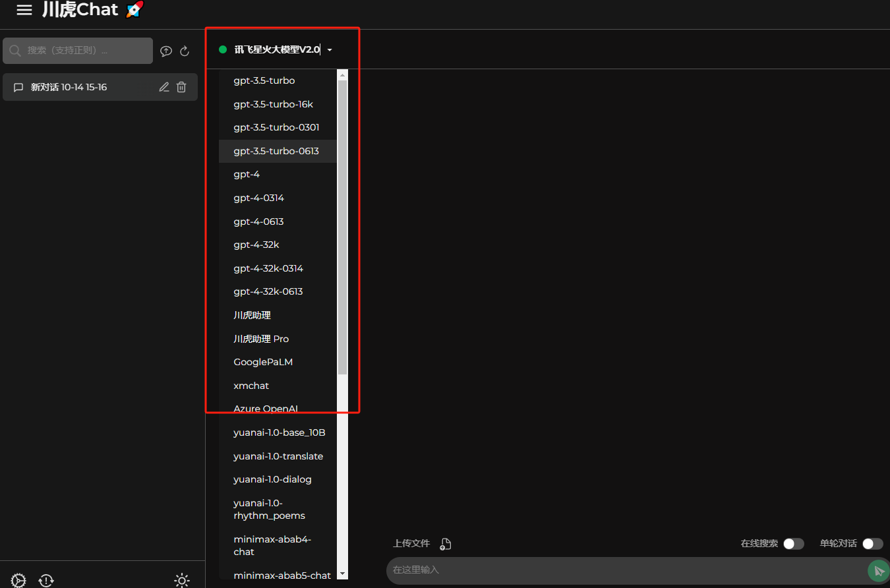Select yuanai-1.0-translate model
This screenshot has height=588, width=890.
pyautogui.click(x=278, y=456)
